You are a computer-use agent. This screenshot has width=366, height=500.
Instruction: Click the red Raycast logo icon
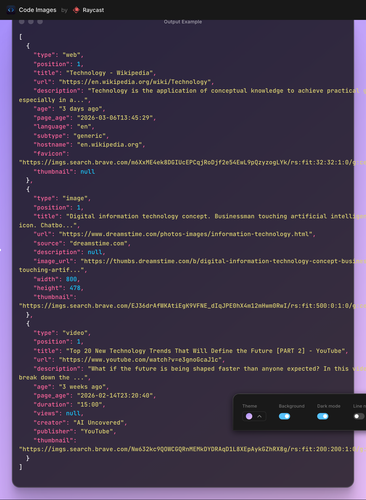coord(76,10)
